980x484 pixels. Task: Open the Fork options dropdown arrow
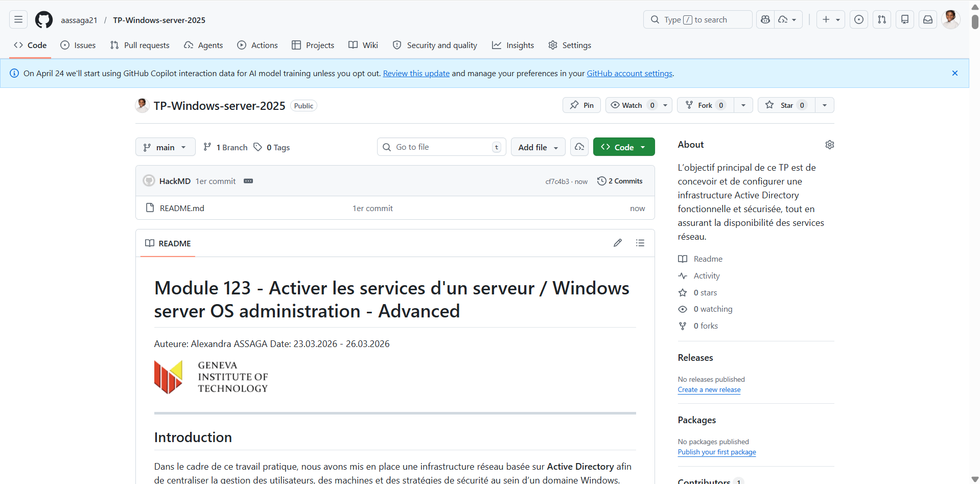click(x=743, y=105)
